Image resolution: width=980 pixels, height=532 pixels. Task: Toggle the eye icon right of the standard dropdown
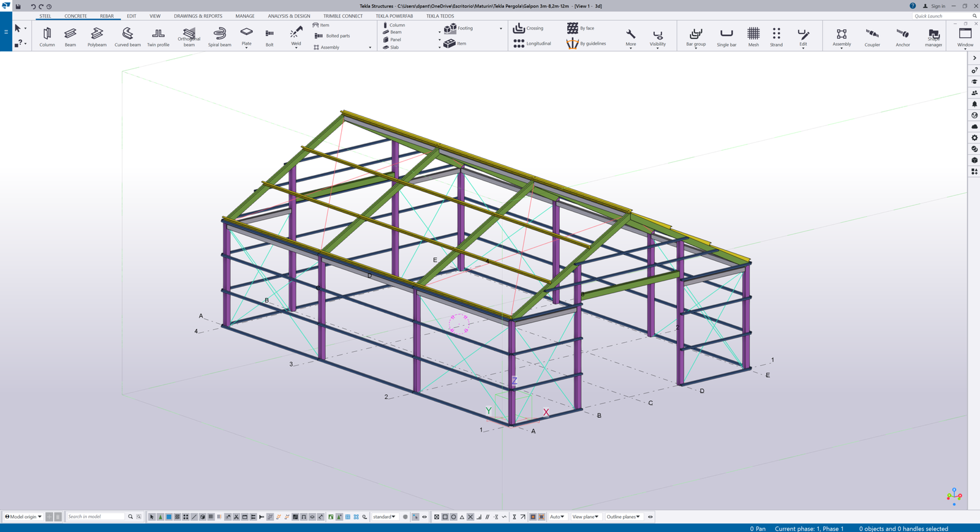coord(424,517)
